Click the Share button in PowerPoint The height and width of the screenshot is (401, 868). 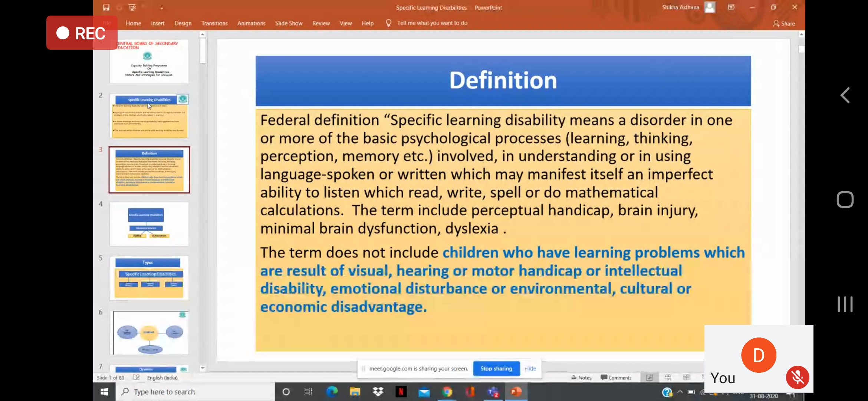point(784,23)
